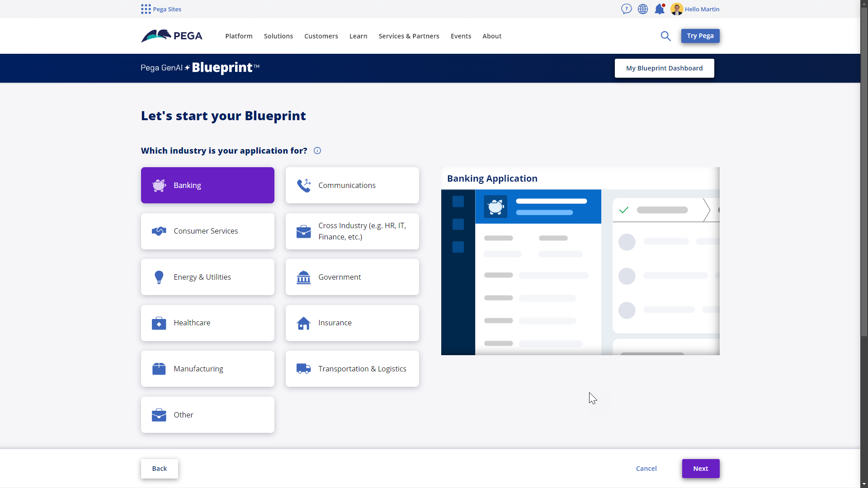Choose Energy & Utilities industry
This screenshot has width=868, height=488.
(x=208, y=277)
